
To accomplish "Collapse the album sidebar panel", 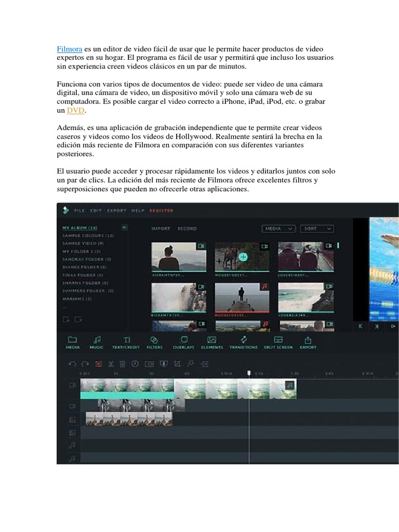I will coord(124,228).
